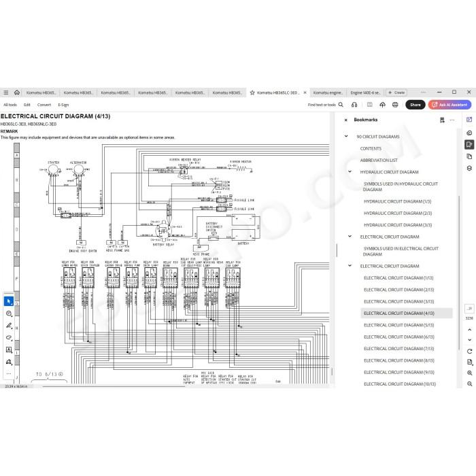
Task: Click the cloud upload icon
Action: point(382,105)
